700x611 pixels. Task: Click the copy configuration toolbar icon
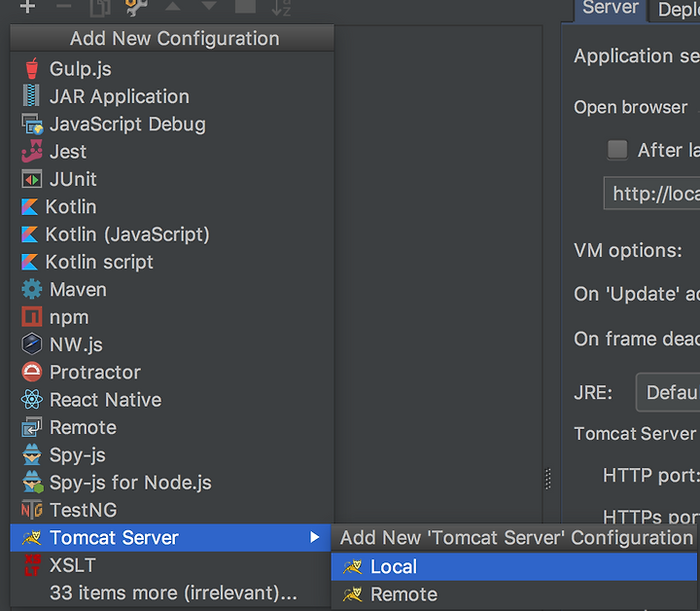tap(100, 7)
